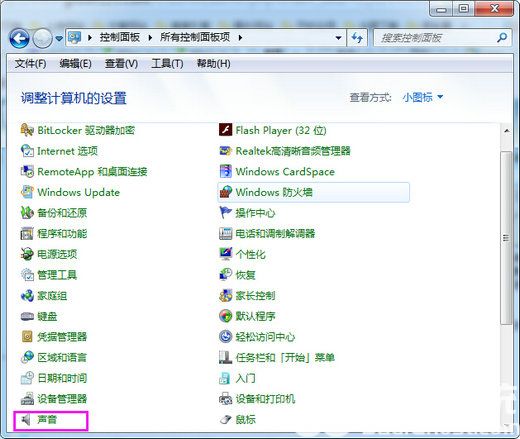This screenshot has height=439, width=520.
Task: Click the vertical scrollbar thumb
Action: pyautogui.click(x=506, y=238)
